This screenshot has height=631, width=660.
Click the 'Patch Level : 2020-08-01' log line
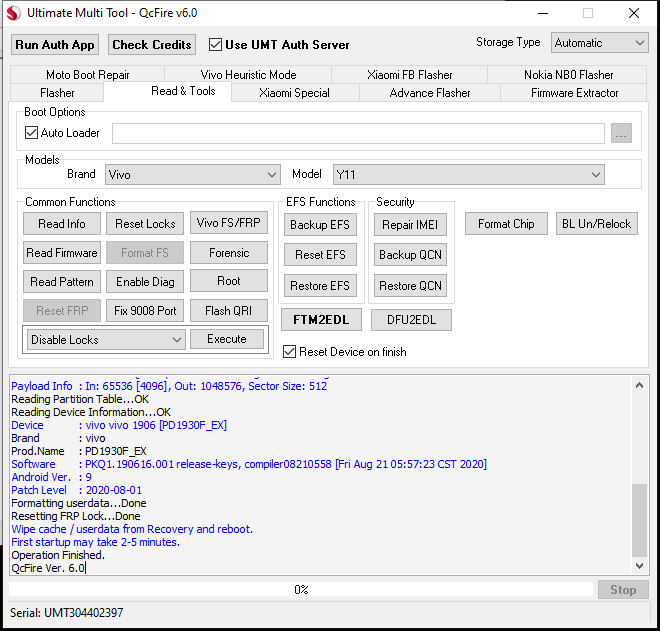(x=77, y=490)
